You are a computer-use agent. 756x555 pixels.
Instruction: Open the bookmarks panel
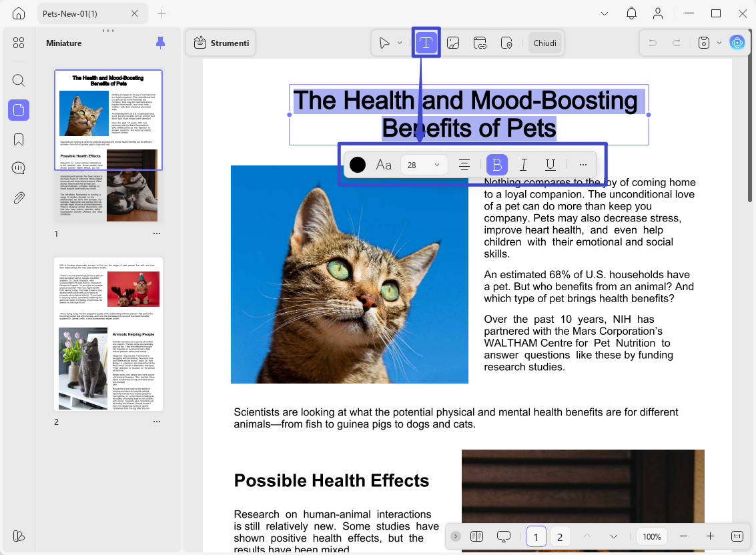pos(18,139)
